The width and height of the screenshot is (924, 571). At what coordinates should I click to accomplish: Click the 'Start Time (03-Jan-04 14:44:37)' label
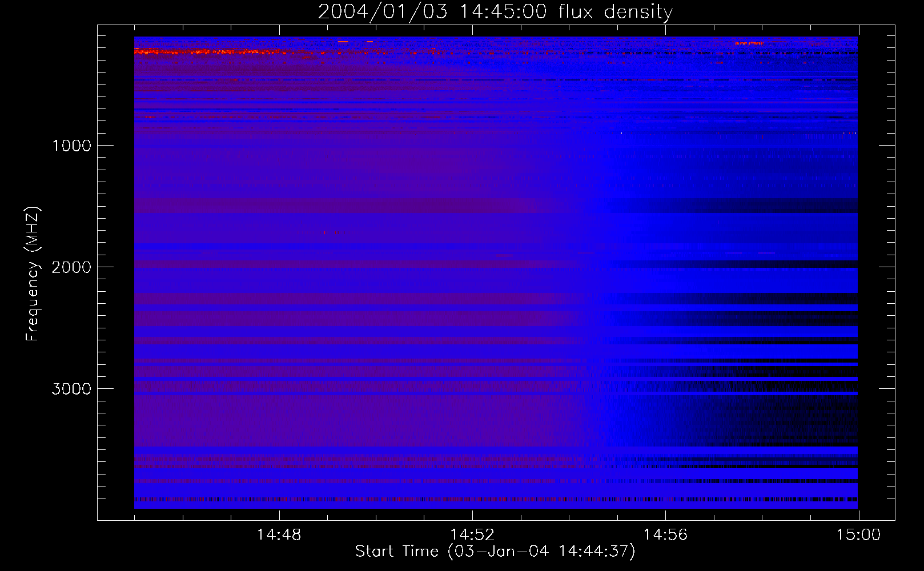[x=495, y=552]
